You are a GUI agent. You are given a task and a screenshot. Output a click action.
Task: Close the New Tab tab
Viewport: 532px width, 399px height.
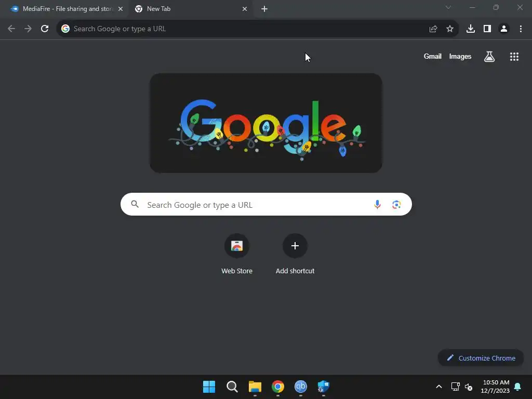point(245,9)
